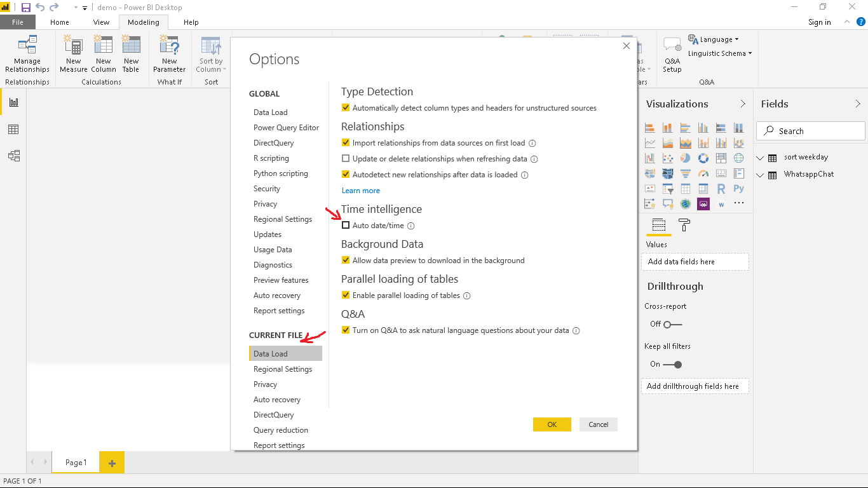
Task: Collapse the Visualizations pane with its chevron
Action: [x=743, y=104]
